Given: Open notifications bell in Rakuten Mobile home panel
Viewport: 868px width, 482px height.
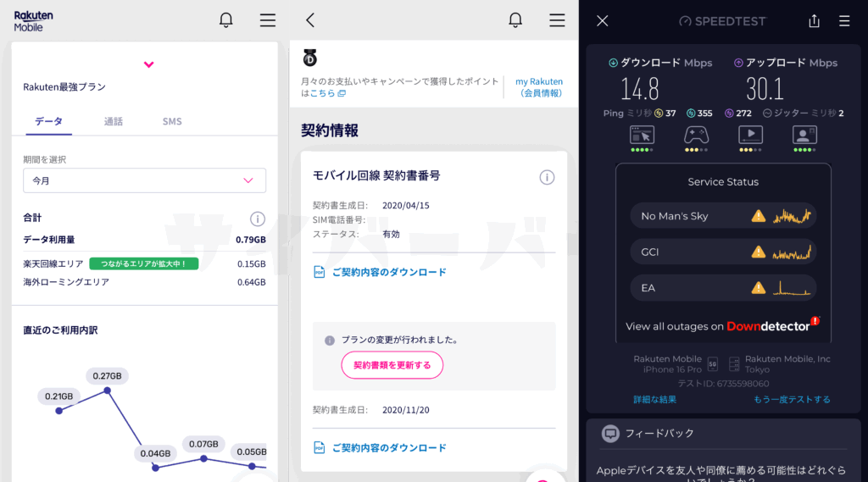Looking at the screenshot, I should coord(225,20).
